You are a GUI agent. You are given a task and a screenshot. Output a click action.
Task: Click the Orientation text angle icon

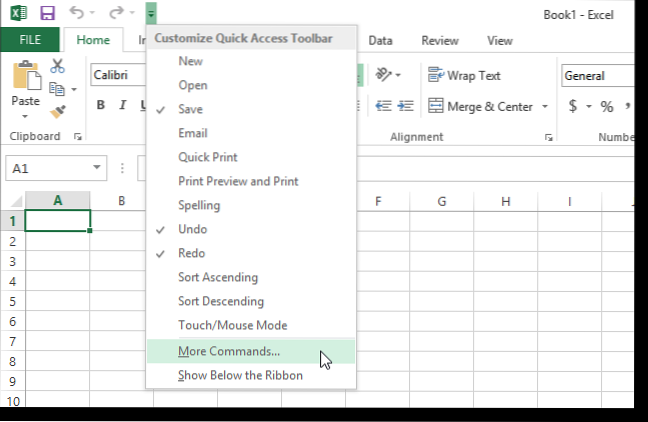pyautogui.click(x=383, y=75)
